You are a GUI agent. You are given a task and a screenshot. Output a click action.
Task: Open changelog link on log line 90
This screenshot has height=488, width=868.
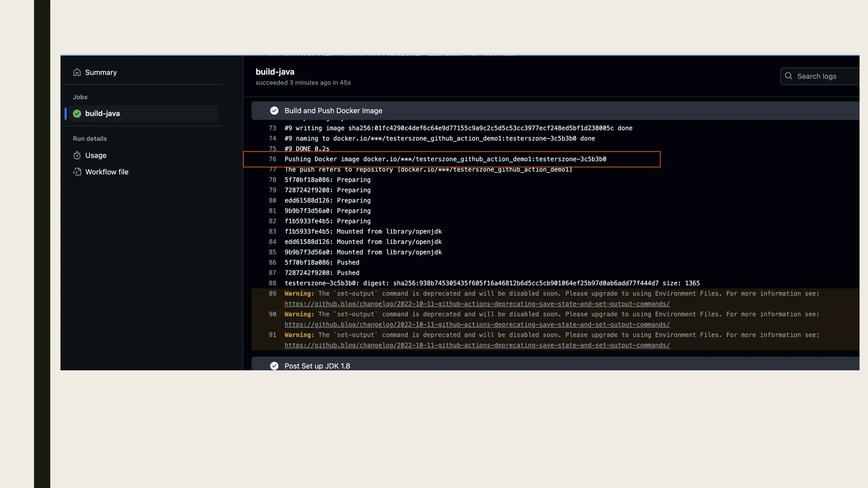tap(477, 325)
